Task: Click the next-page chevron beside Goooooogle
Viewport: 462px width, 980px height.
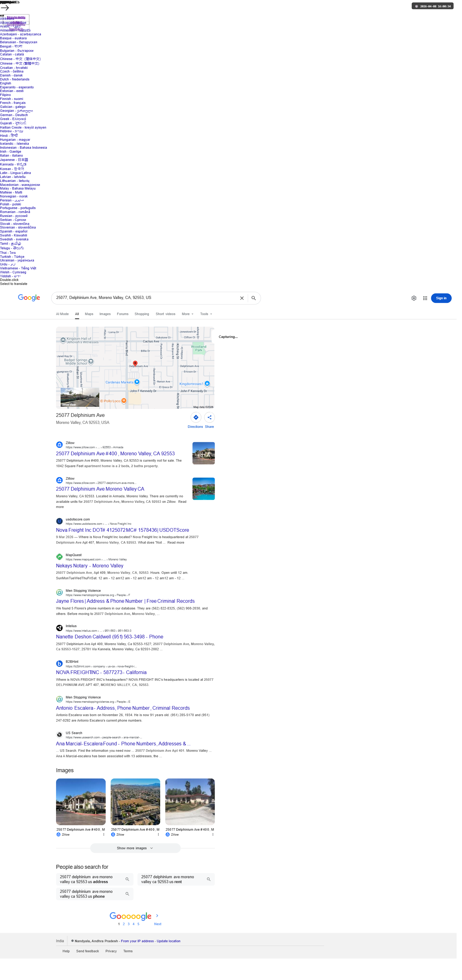Action: click(157, 915)
